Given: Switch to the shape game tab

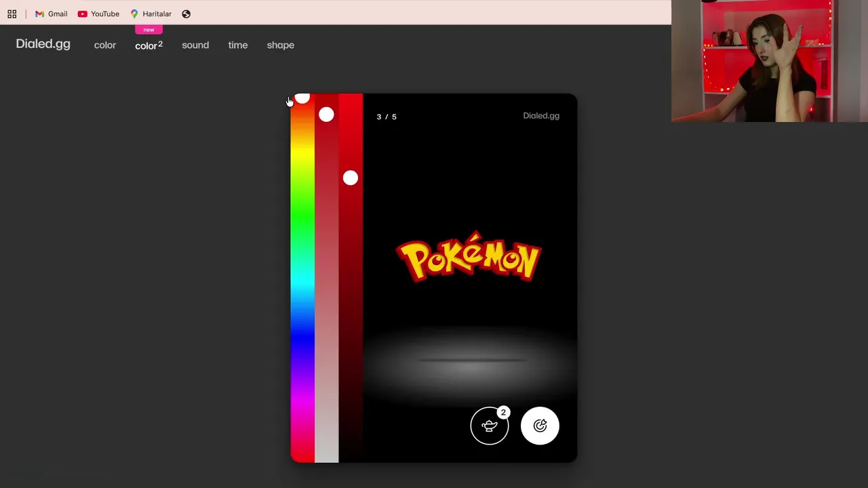Looking at the screenshot, I should (281, 45).
